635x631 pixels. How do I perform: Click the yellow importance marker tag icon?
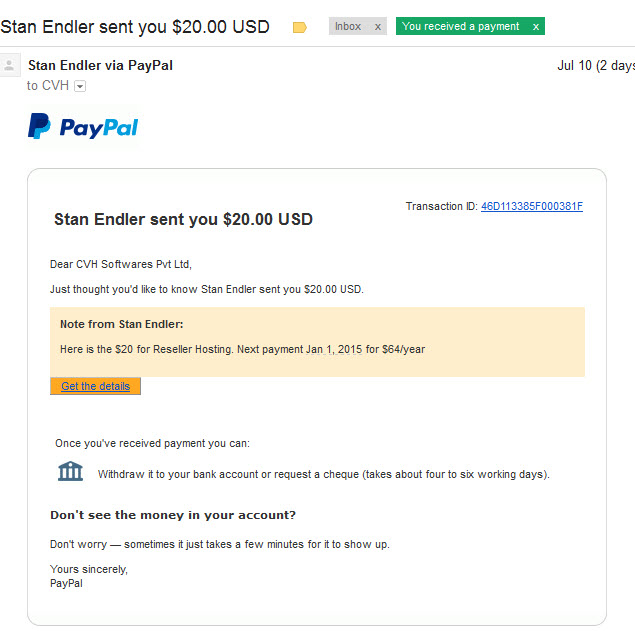[x=299, y=27]
